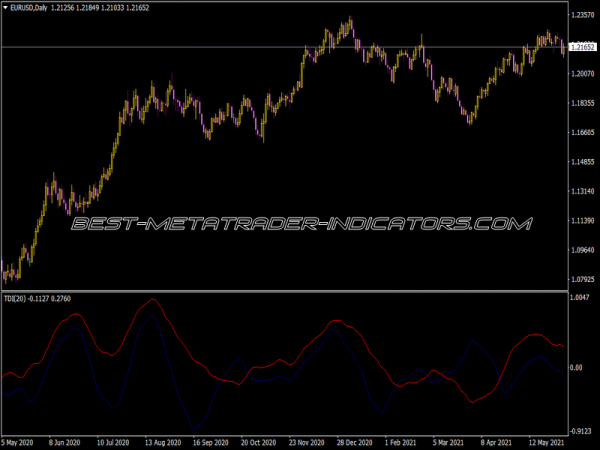This screenshot has width=600, height=450.
Task: Click the 0.00 indicator level label
Action: 576,368
